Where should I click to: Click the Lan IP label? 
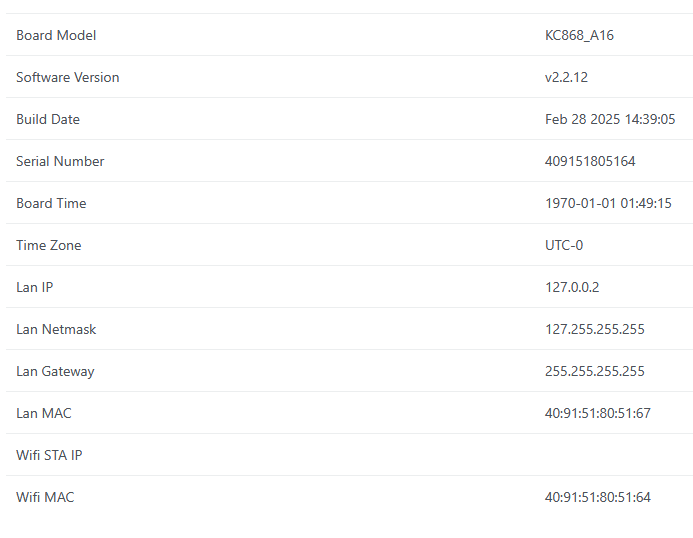pos(34,287)
